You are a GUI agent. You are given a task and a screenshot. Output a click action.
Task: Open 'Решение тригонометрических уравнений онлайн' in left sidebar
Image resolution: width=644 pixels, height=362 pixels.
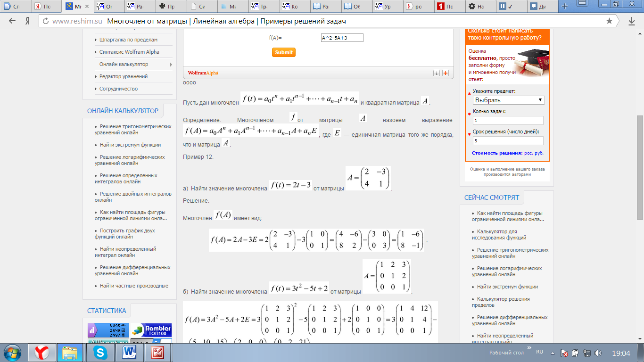click(133, 130)
